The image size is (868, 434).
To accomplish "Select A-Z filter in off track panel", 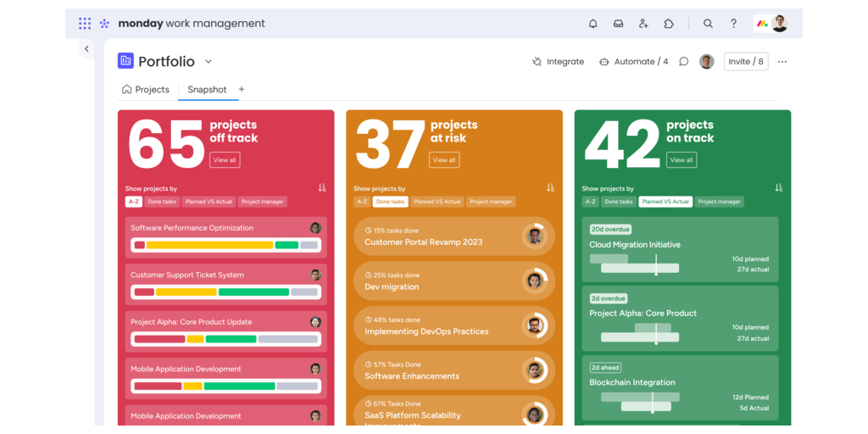I will pyautogui.click(x=133, y=202).
